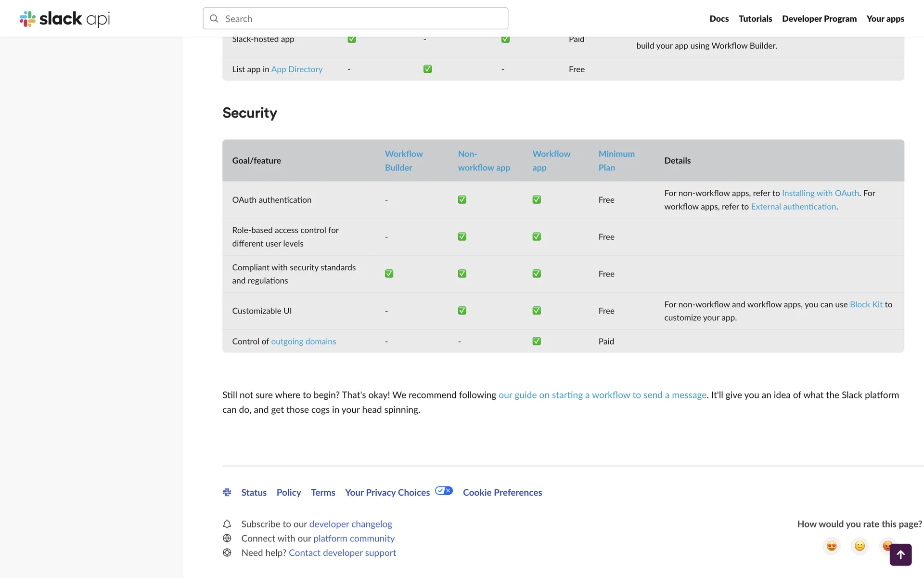The width and height of the screenshot is (924, 578).
Task: Click the bell icon beside changelog
Action: (x=227, y=524)
